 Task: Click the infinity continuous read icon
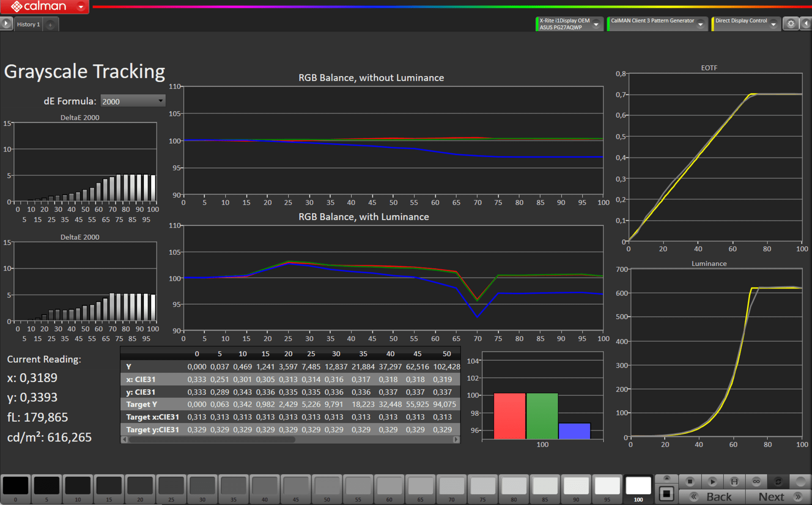coord(756,482)
